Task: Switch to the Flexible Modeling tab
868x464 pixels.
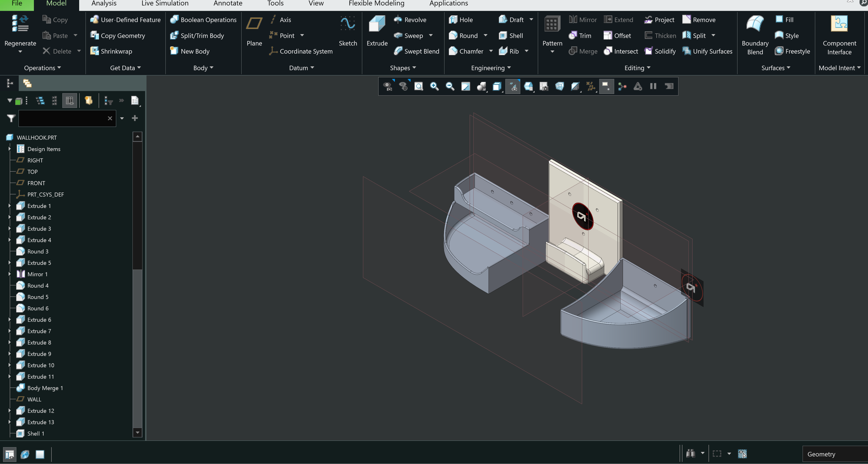Action: point(376,3)
